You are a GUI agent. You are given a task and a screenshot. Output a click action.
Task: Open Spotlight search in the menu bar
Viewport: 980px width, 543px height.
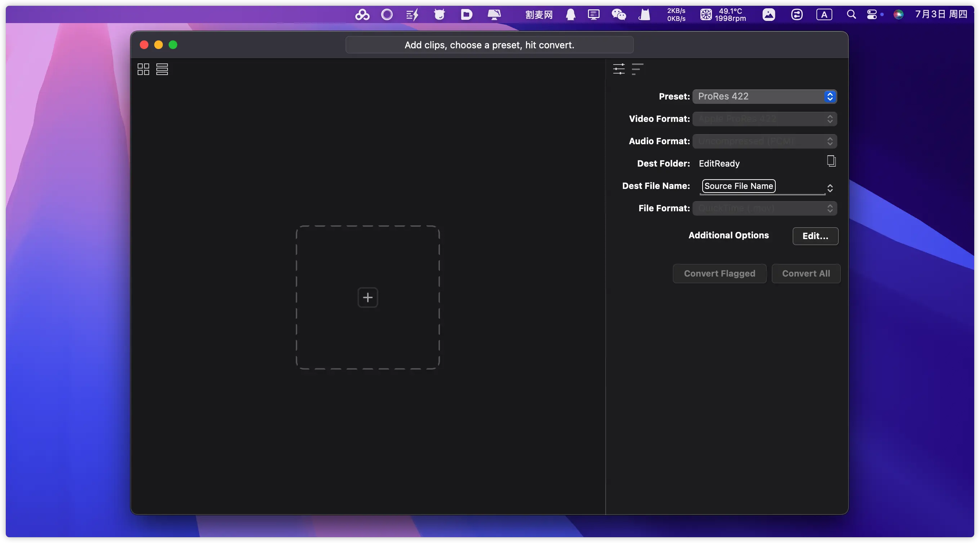pyautogui.click(x=851, y=14)
